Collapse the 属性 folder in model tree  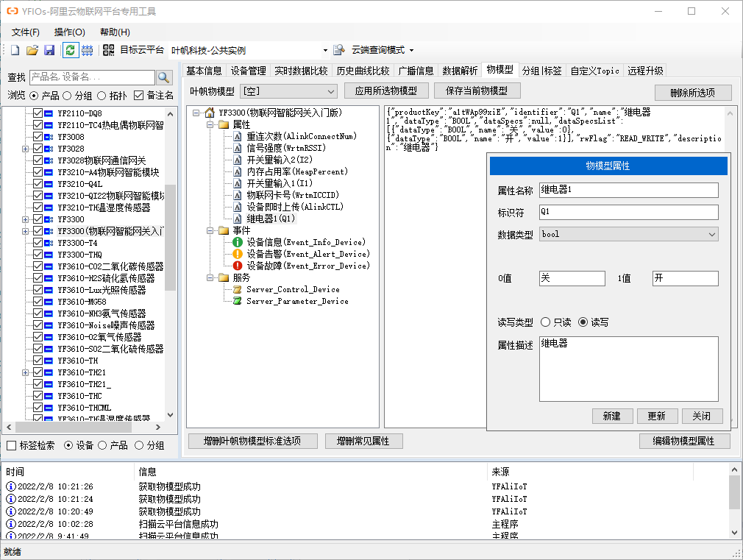tap(210, 124)
